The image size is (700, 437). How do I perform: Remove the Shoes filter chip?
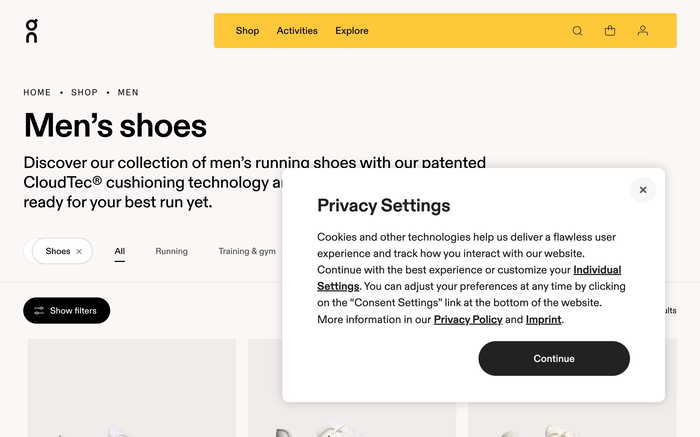[79, 251]
